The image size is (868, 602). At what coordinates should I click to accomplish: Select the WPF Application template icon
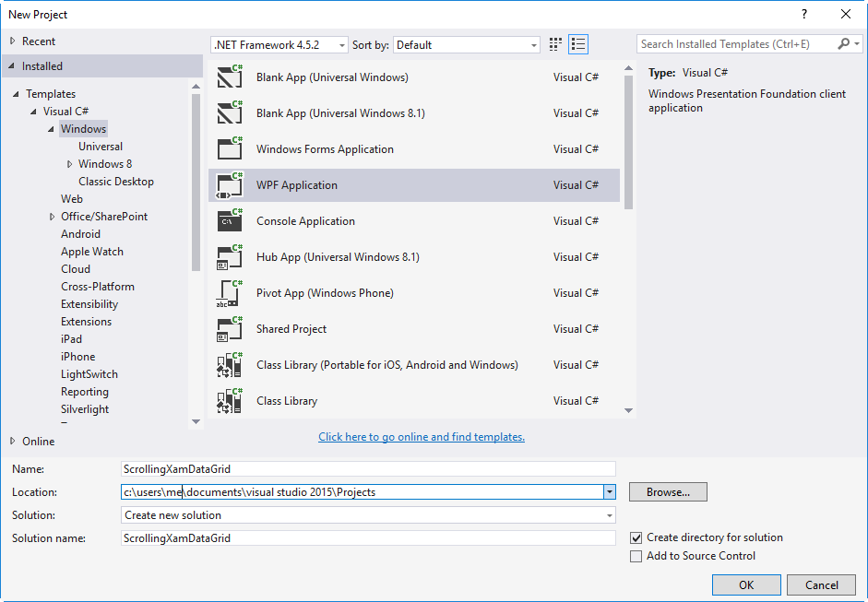[x=229, y=184]
